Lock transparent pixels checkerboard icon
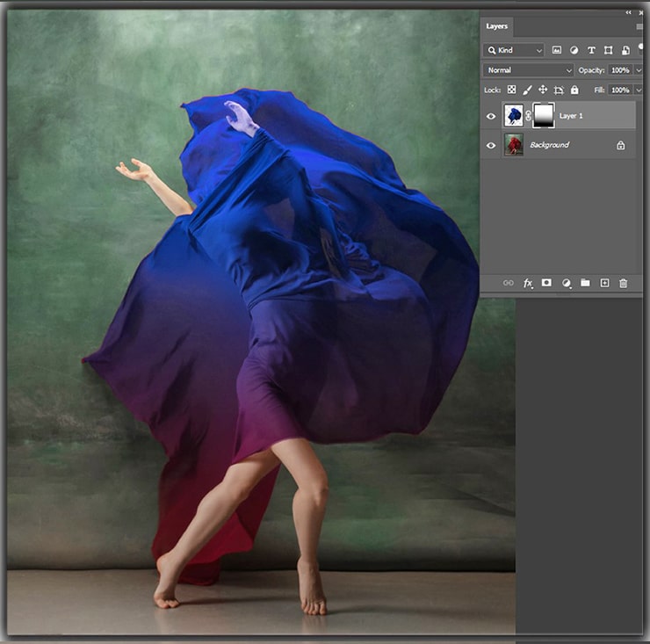The width and height of the screenshot is (650, 644). click(512, 90)
